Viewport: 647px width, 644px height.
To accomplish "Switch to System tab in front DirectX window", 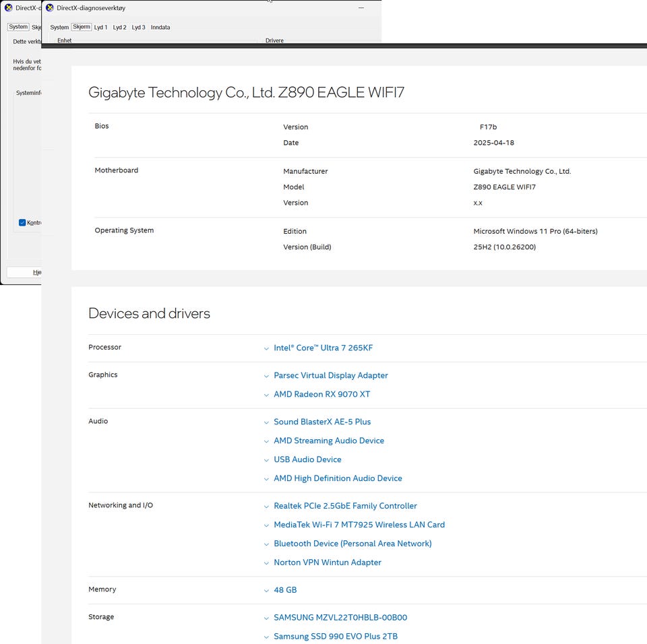I will point(59,27).
